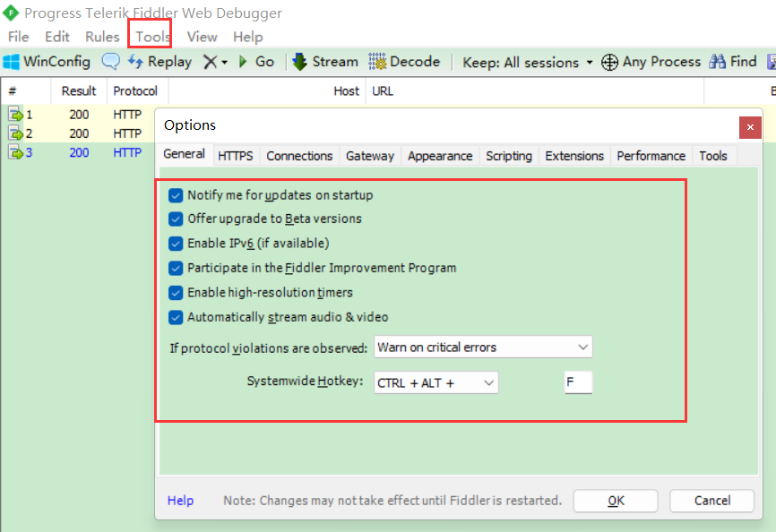Click Cancel in Options dialog
The width and height of the screenshot is (776, 532).
point(711,501)
